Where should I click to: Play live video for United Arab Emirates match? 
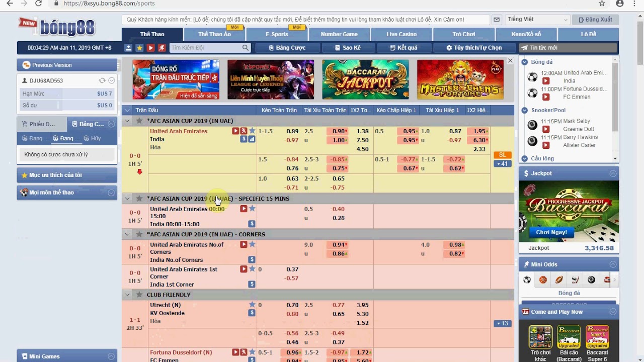click(235, 131)
